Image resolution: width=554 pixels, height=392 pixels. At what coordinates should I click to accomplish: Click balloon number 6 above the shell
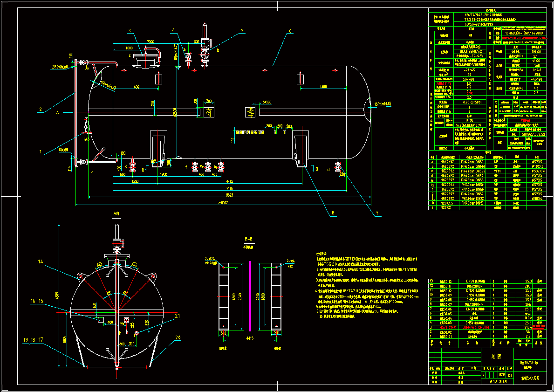tap(290, 31)
